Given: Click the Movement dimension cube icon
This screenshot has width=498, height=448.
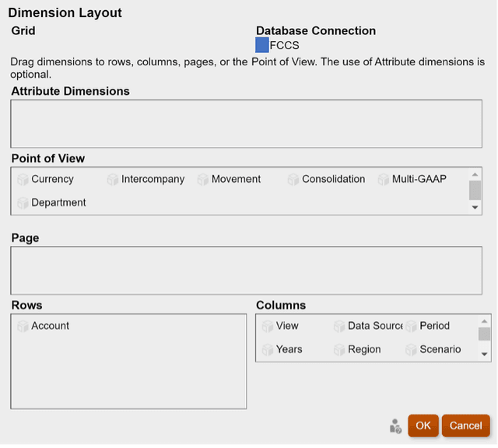Looking at the screenshot, I should click(x=203, y=180).
